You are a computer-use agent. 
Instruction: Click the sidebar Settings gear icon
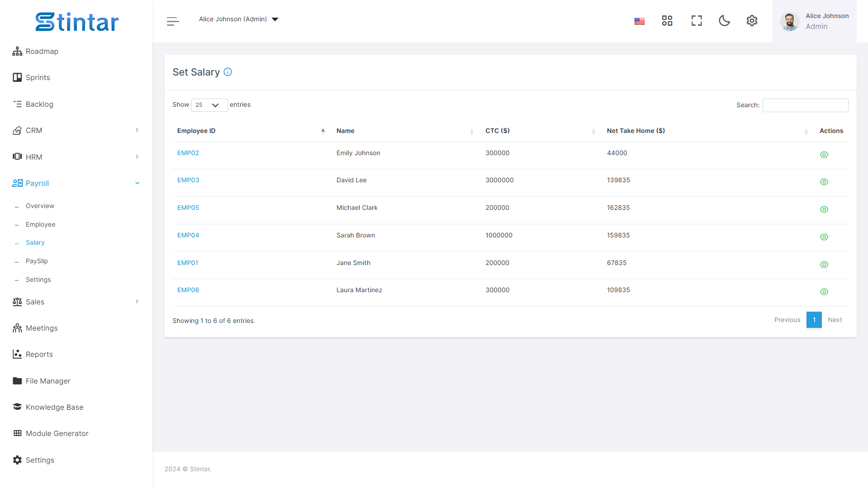click(17, 460)
